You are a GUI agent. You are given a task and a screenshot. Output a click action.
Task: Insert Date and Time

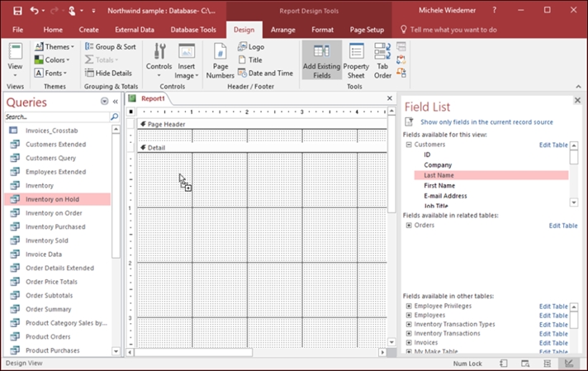pos(265,74)
